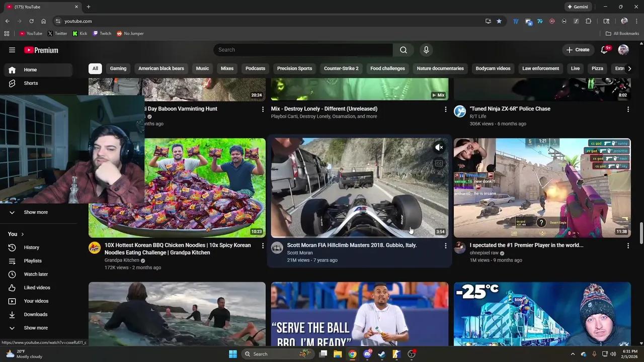Open the R/T Life channel avatar
The image size is (644, 362).
(460, 111)
